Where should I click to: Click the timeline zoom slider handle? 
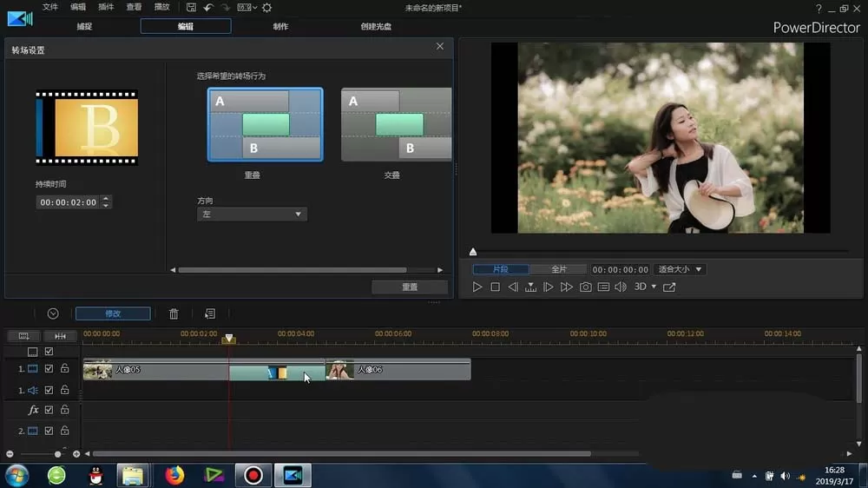57,454
